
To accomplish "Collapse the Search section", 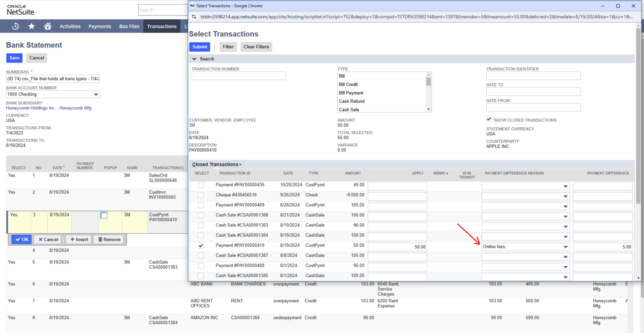I will (194, 59).
